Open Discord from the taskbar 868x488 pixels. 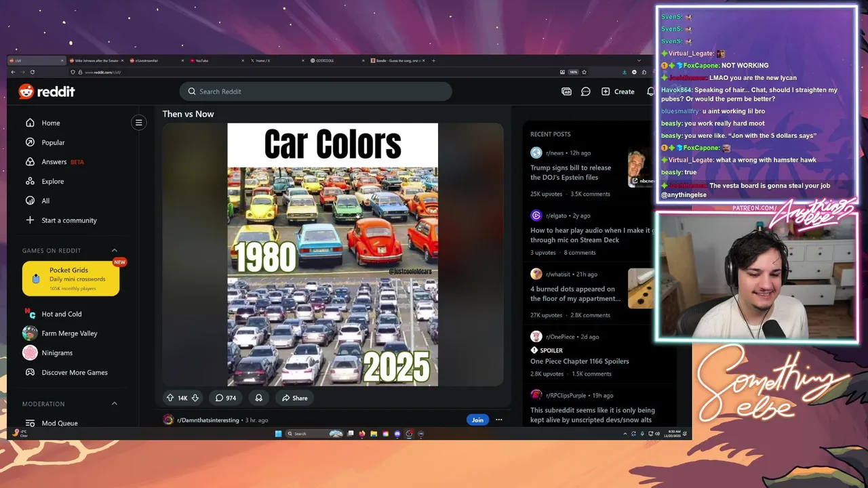tap(397, 434)
